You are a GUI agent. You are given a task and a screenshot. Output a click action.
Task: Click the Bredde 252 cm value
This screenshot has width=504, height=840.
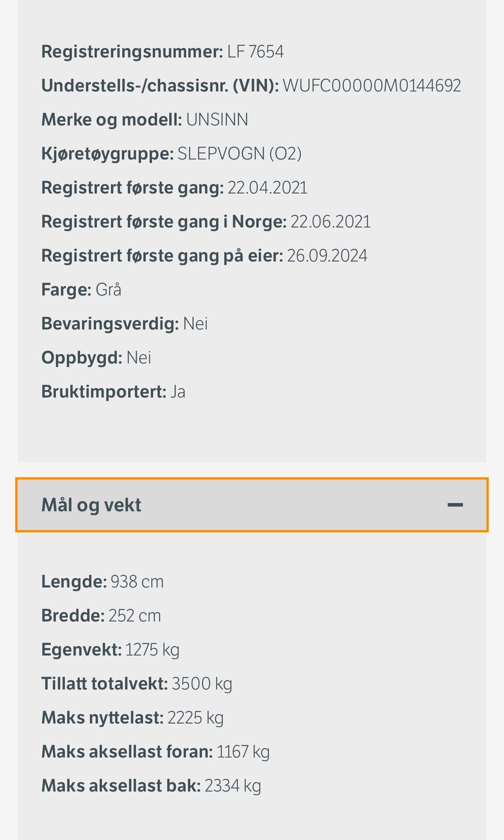point(101,615)
